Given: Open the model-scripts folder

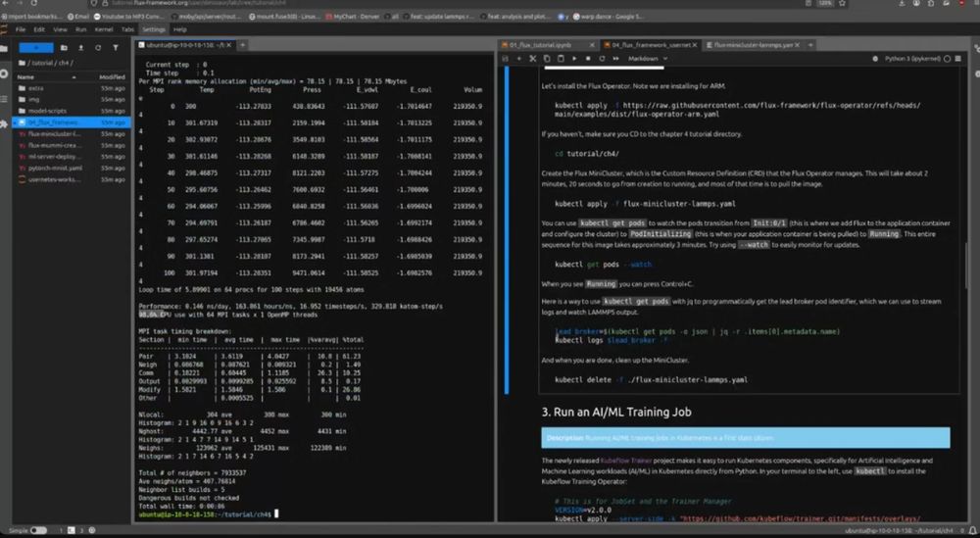Looking at the screenshot, I should [x=72, y=111].
